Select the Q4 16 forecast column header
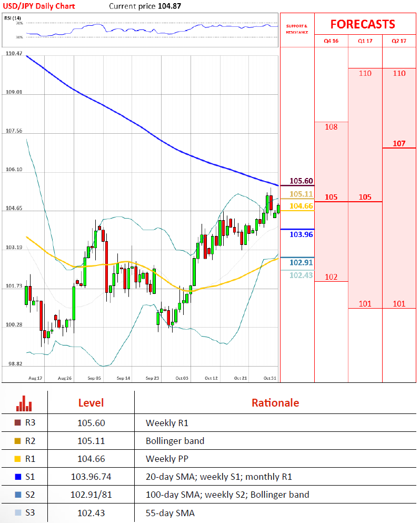The image size is (420, 523). (x=331, y=41)
